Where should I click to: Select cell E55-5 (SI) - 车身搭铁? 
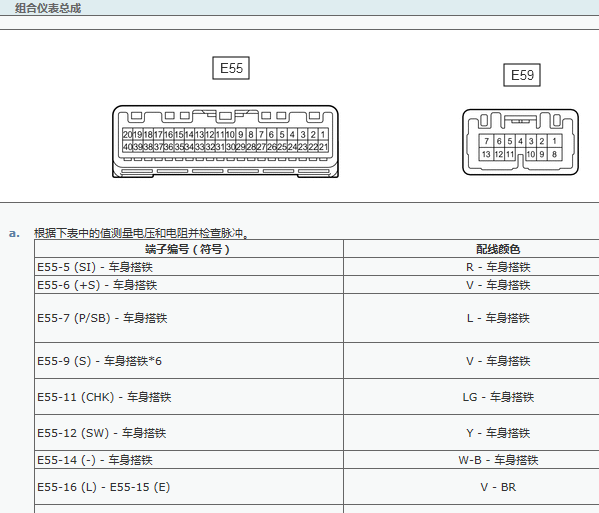click(x=189, y=267)
